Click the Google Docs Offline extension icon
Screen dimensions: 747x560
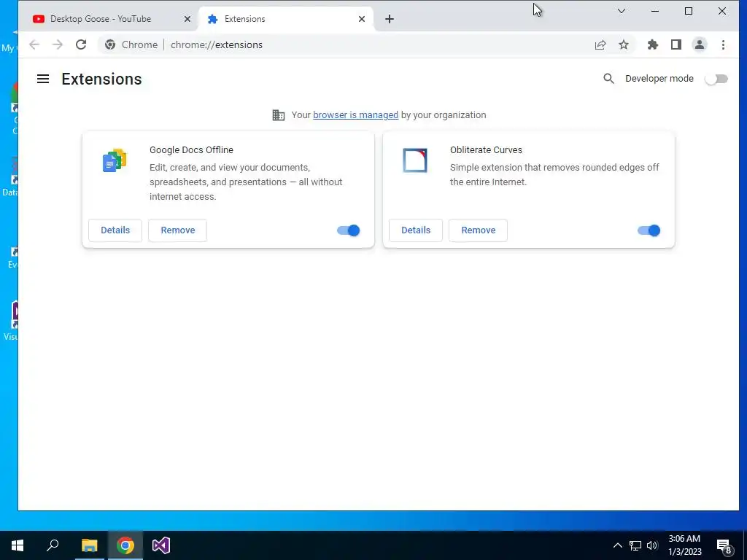pyautogui.click(x=115, y=160)
